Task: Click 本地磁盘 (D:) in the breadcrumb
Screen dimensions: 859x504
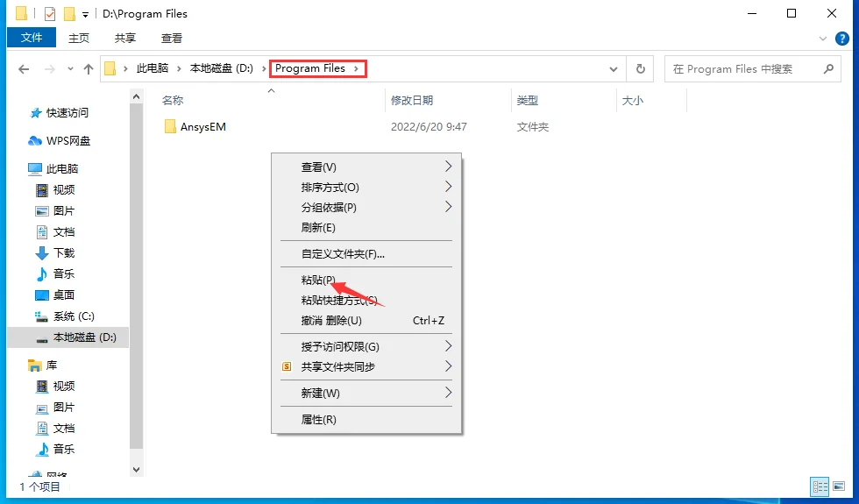Action: click(x=221, y=68)
